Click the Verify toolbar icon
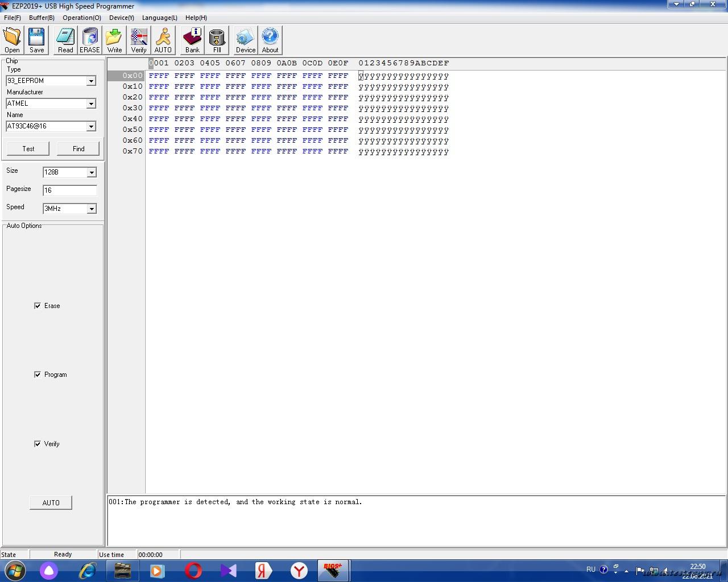Image resolution: width=728 pixels, height=582 pixels. (139, 40)
